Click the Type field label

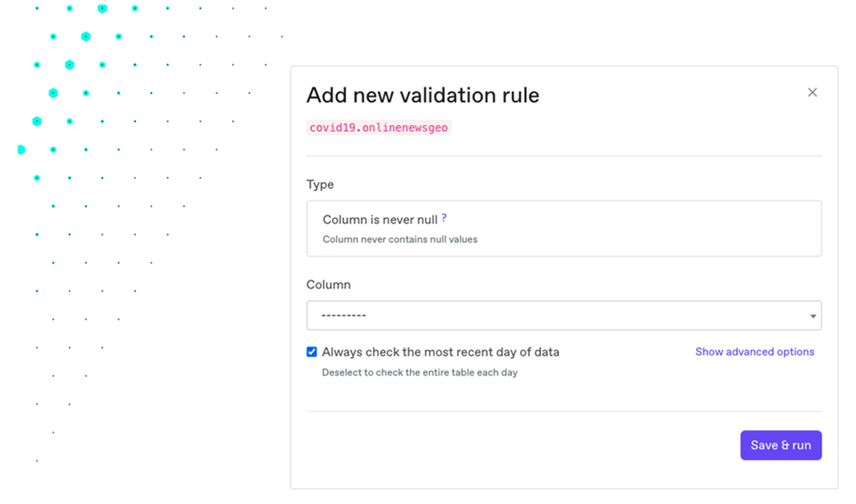pyautogui.click(x=320, y=185)
